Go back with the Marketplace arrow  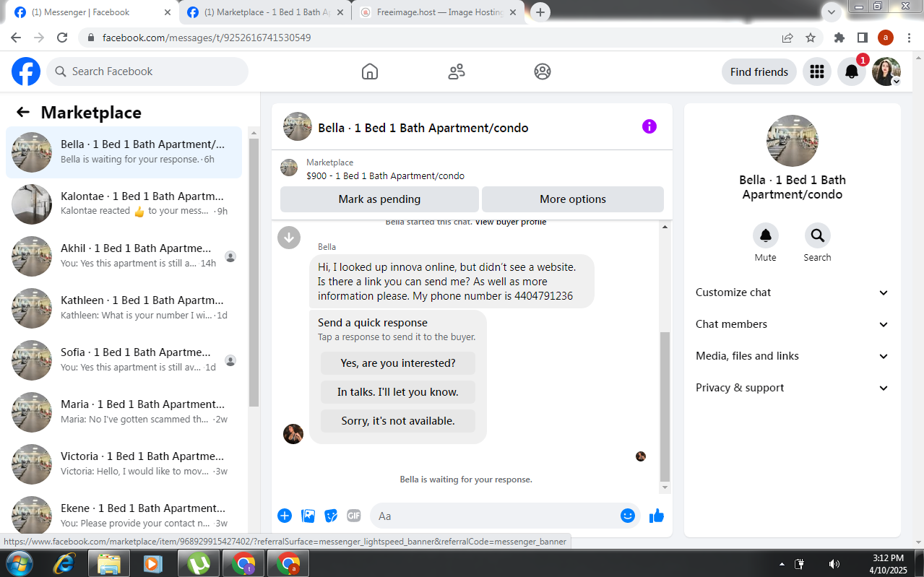(x=23, y=112)
